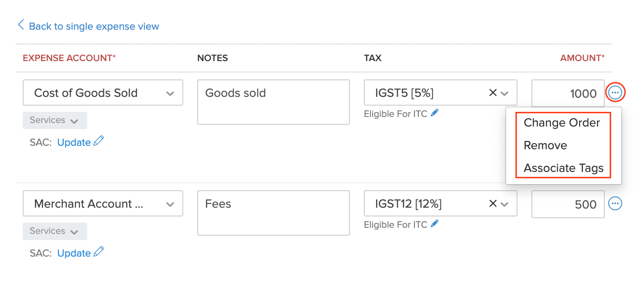Viewport: 644px width, 281px height.
Task: Click pencil icon beside first SAC Update
Action: (x=99, y=140)
